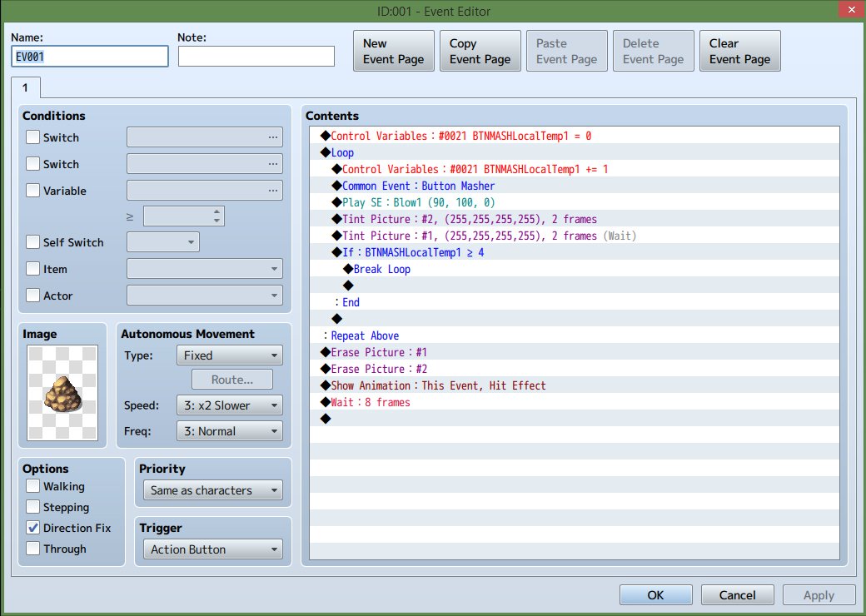Screen dimensions: 866x616
Task: Click into the Name field containing EV001
Action: coord(90,57)
